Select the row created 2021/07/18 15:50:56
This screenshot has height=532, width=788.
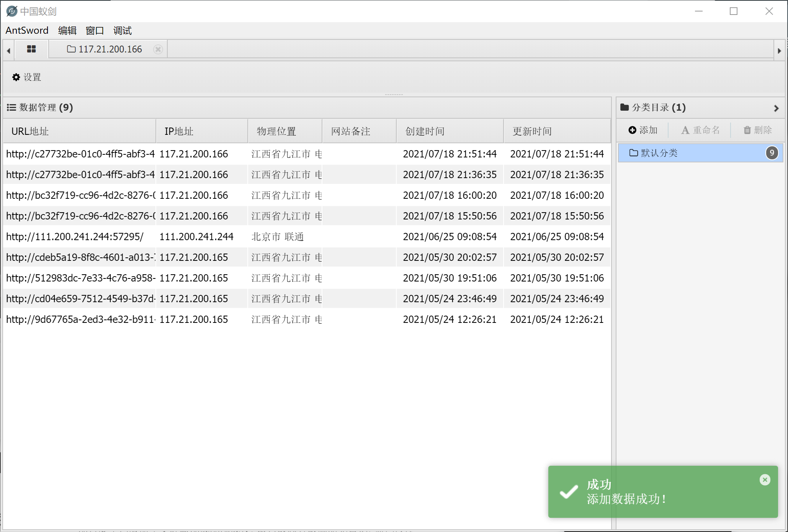307,216
